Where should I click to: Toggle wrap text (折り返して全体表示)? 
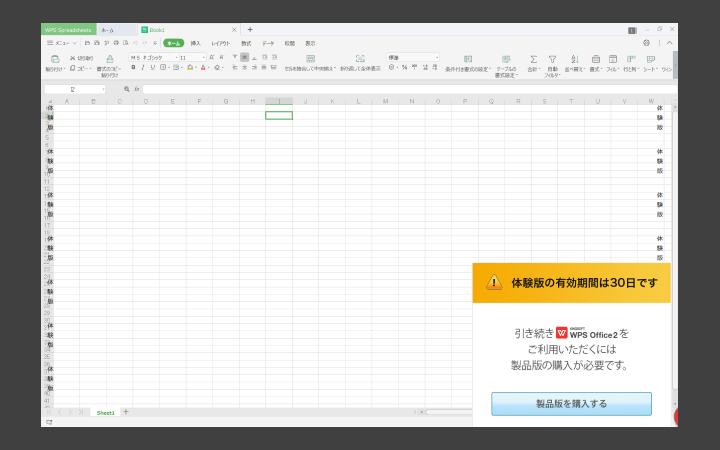(x=360, y=62)
